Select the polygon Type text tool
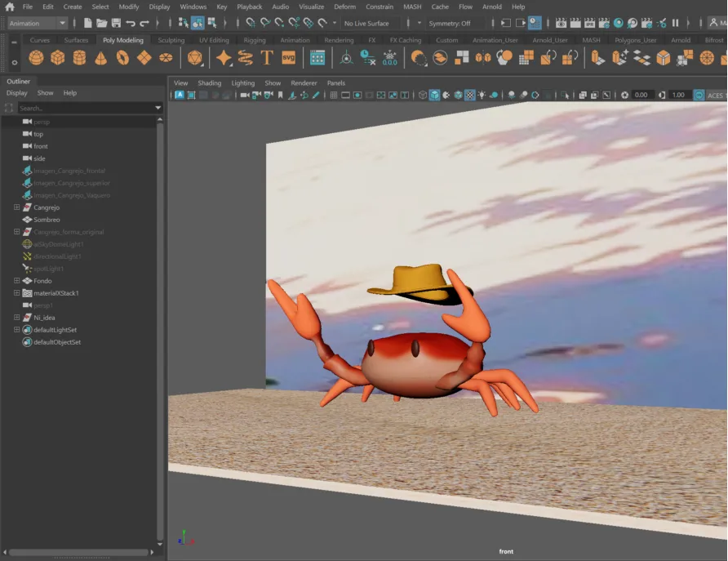 [x=267, y=57]
